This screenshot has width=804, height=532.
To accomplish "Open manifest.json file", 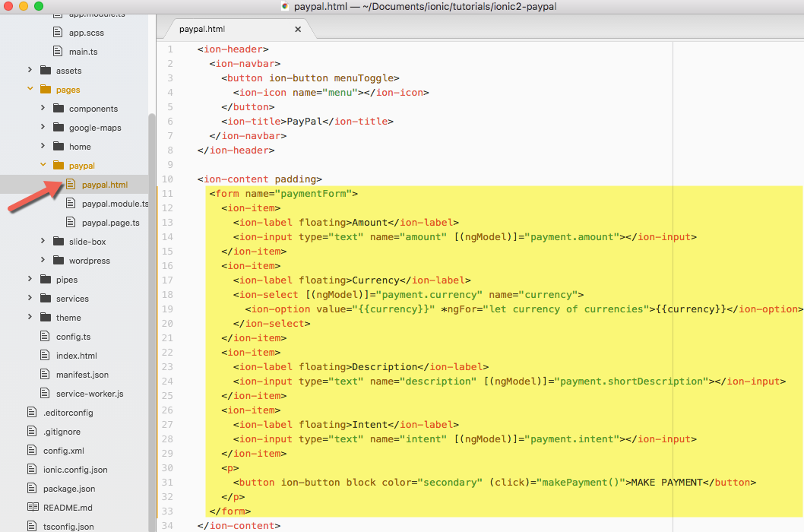I will 82,375.
